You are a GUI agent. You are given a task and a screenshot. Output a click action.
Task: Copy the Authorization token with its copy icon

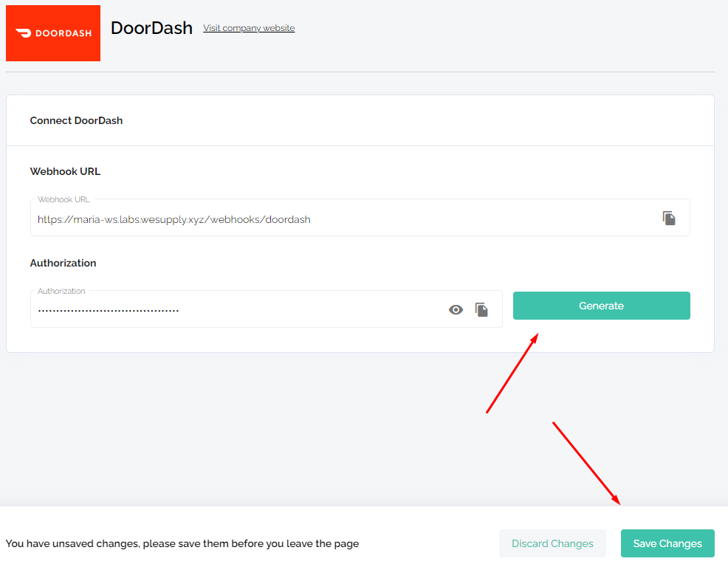[x=481, y=310]
